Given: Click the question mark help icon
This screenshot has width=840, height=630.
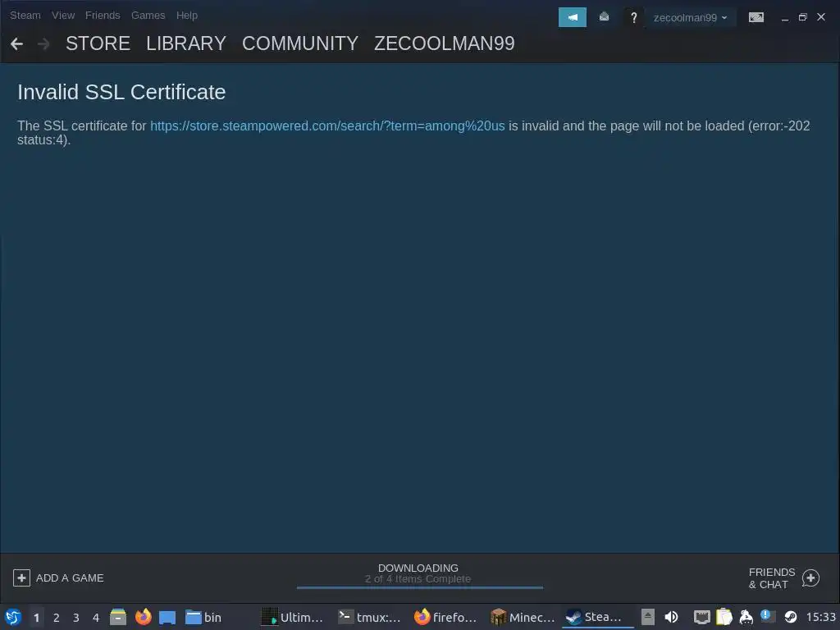Looking at the screenshot, I should point(634,18).
